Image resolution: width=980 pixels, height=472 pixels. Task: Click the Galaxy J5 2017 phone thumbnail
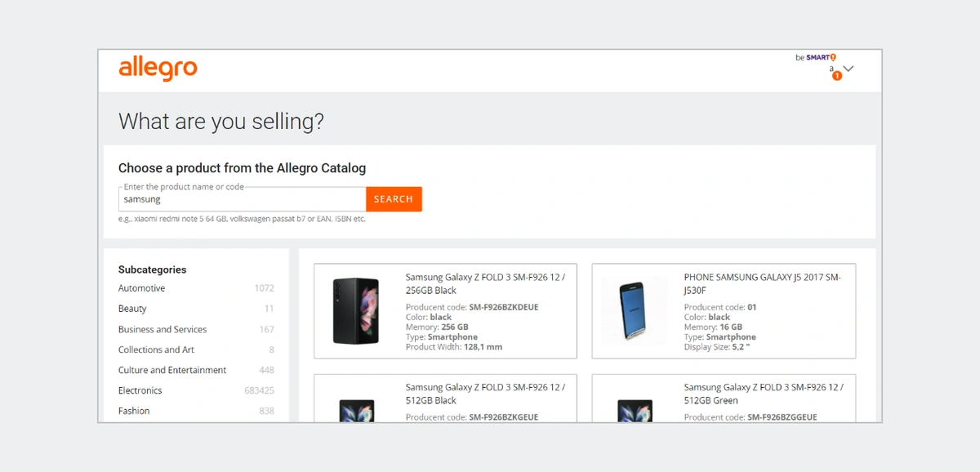635,311
